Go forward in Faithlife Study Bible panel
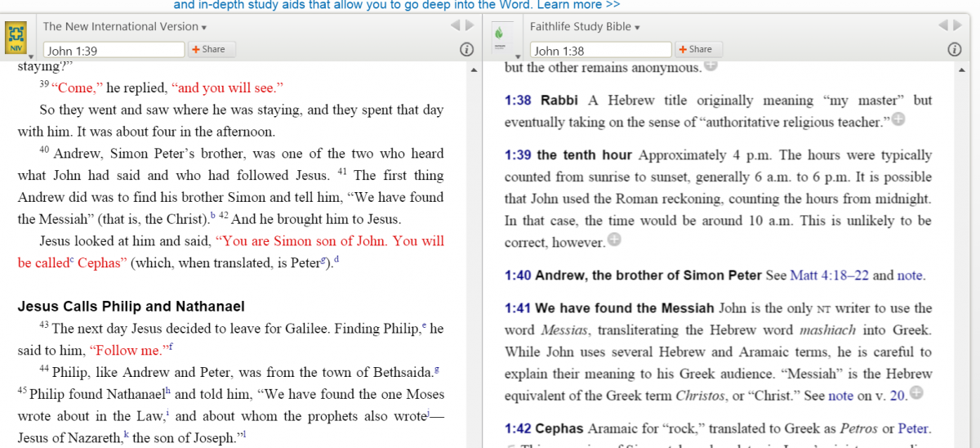The height and width of the screenshot is (448, 980). coord(959,26)
